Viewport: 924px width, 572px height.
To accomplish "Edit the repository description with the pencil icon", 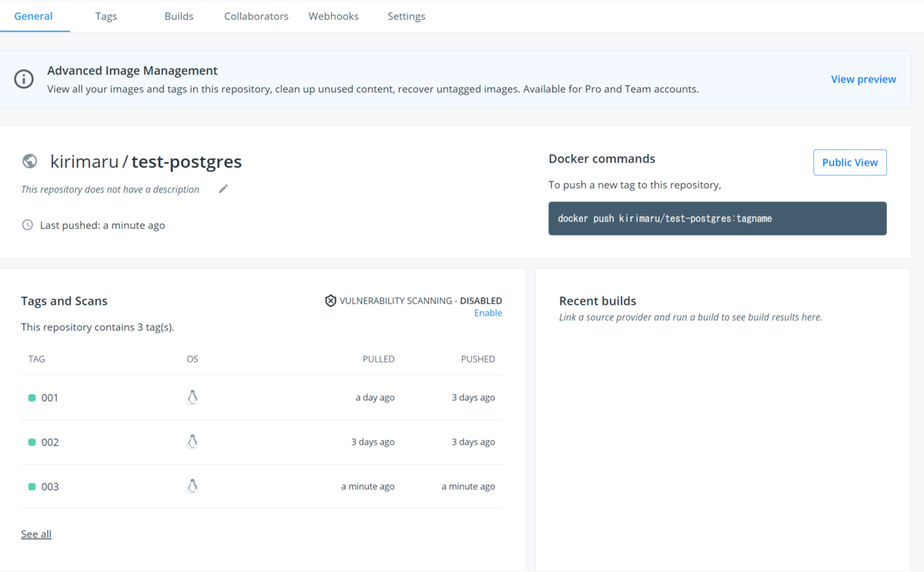I will tap(223, 189).
